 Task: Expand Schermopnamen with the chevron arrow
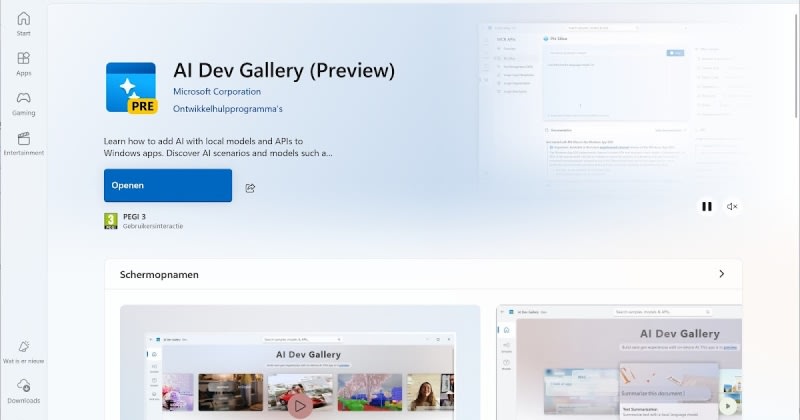coord(721,274)
